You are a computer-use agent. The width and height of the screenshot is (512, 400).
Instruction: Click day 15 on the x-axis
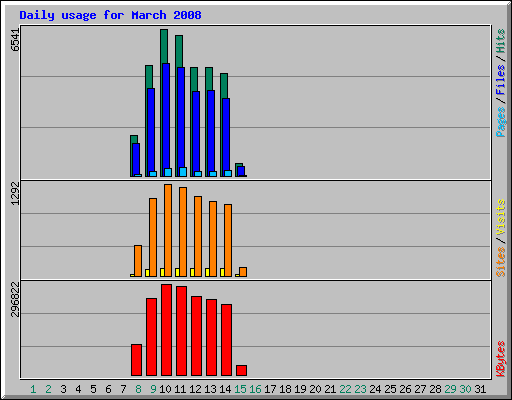coord(240,389)
